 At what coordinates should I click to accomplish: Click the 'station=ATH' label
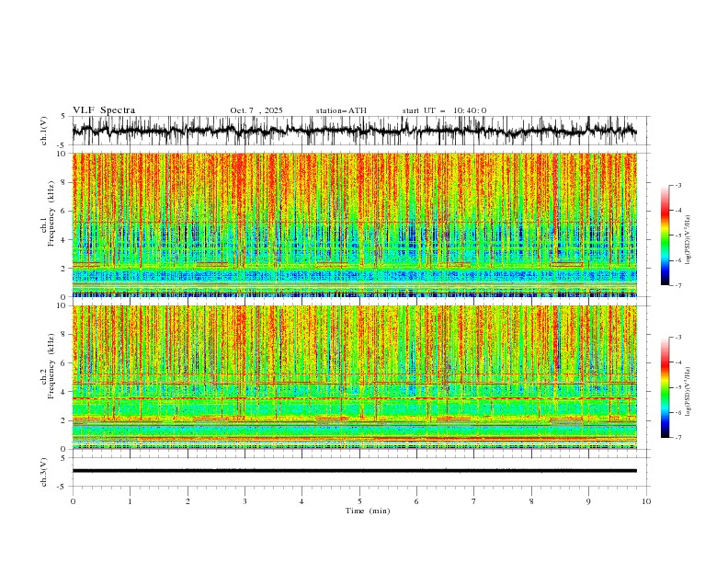(x=341, y=110)
